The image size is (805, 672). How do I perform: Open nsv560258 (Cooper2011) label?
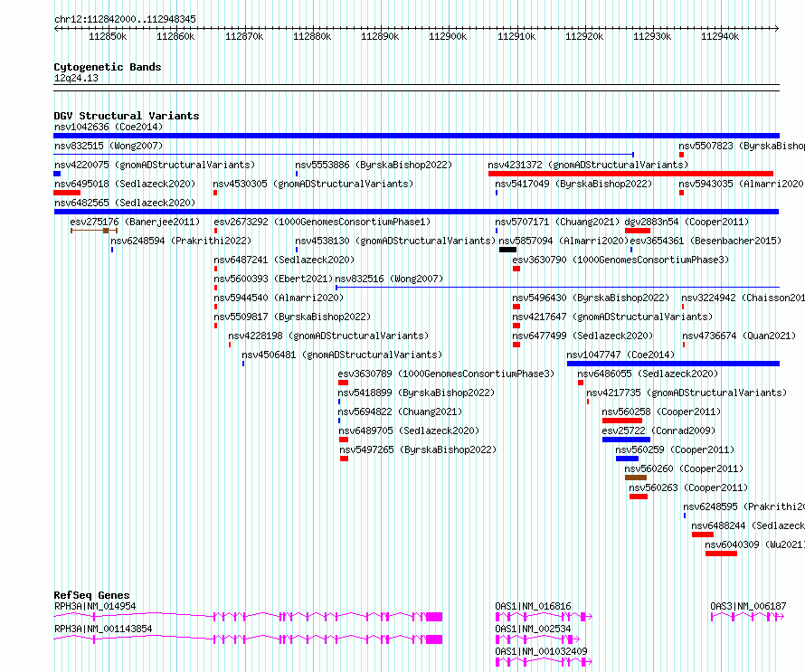coord(661,412)
